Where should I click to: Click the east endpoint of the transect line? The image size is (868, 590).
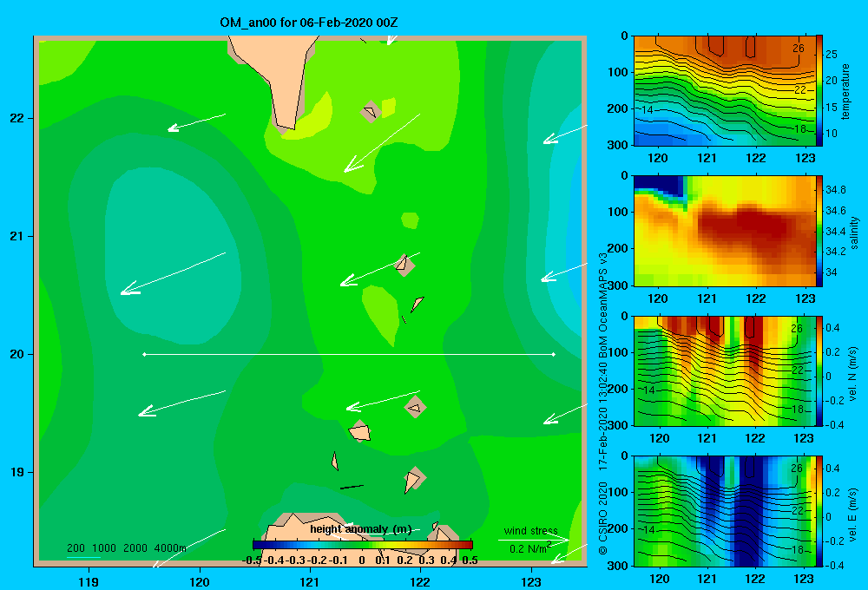pyautogui.click(x=554, y=354)
